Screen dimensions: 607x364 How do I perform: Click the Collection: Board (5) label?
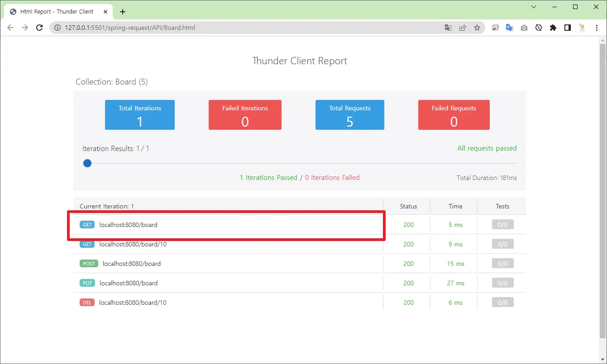click(112, 82)
